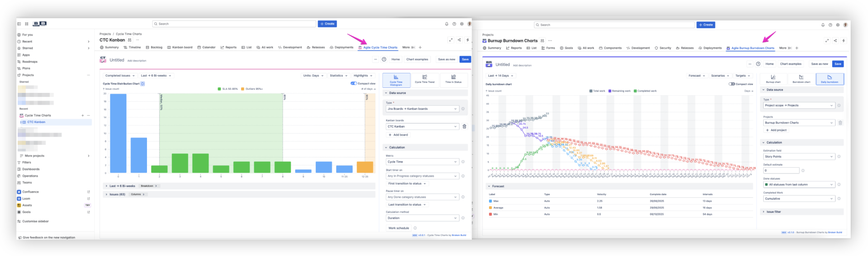Open the Forecast dropdown in burndown chart
Image resolution: width=868 pixels, height=256 pixels.
click(696, 76)
